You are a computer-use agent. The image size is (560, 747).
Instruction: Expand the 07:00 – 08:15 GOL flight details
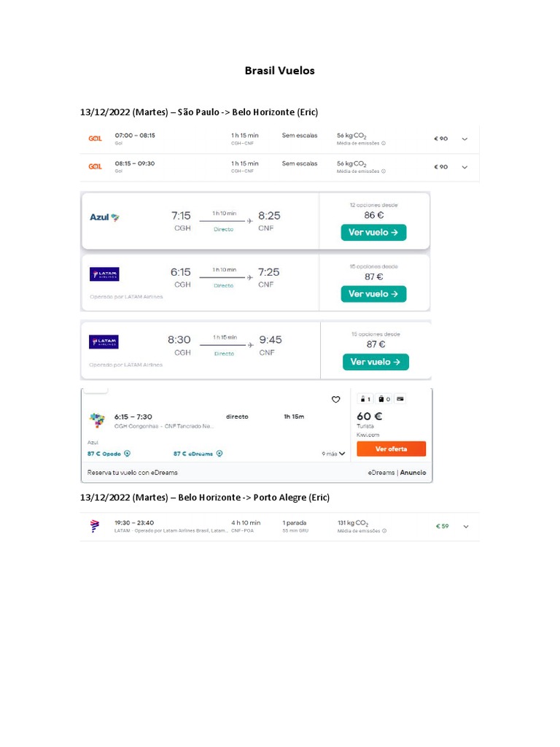pyautogui.click(x=464, y=139)
